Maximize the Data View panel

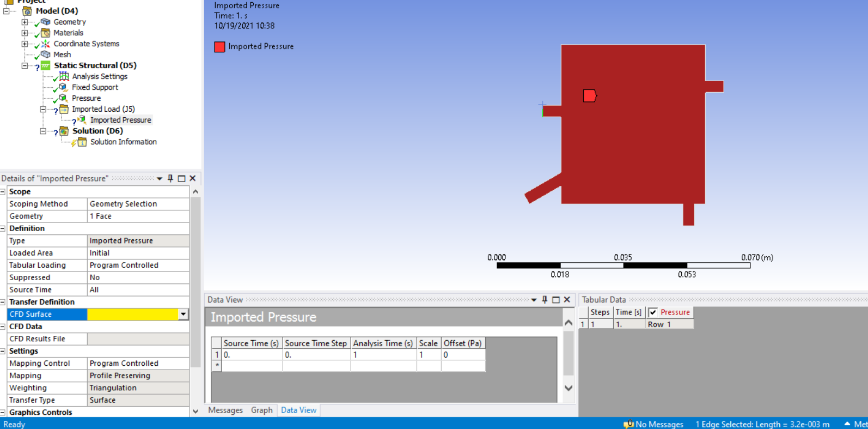coord(556,300)
